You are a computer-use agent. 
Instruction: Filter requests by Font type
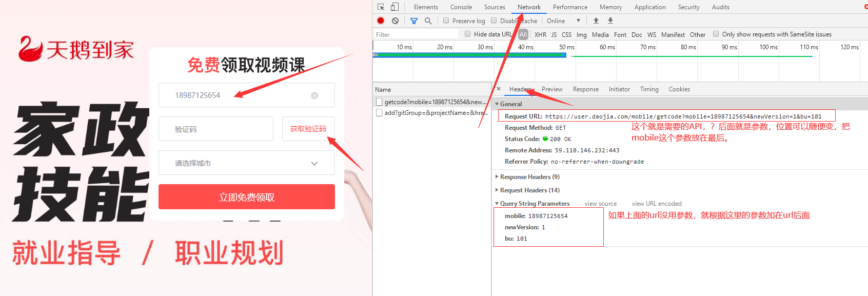coord(620,34)
